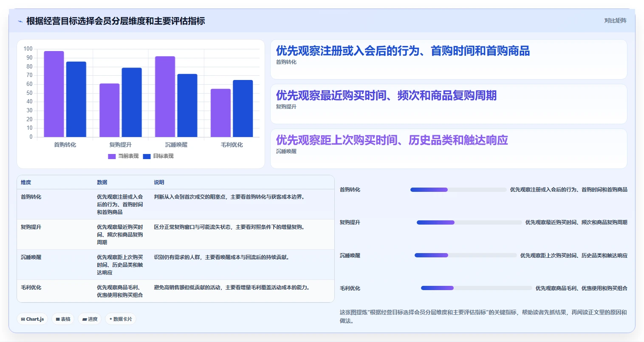Image resolution: width=644 pixels, height=342 pixels.
Task: Click the 首购转化 axis label under chart
Action: coord(65,145)
